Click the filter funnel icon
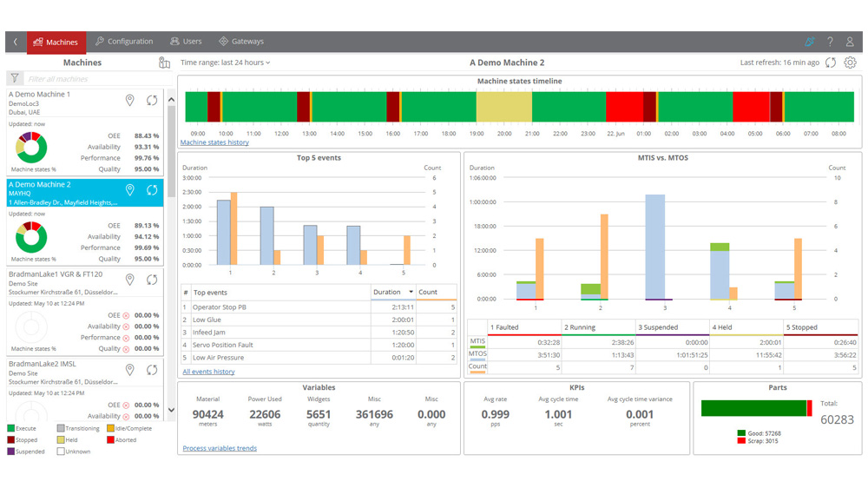The image size is (868, 488). click(x=15, y=79)
